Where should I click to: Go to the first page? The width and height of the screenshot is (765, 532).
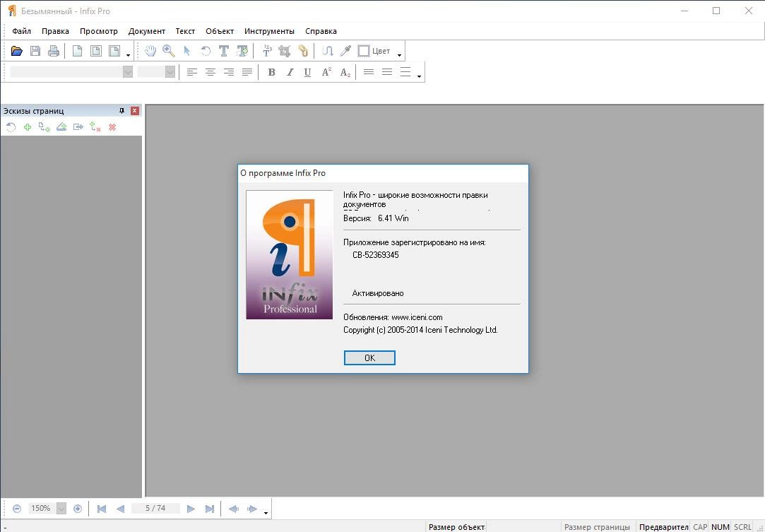point(102,509)
